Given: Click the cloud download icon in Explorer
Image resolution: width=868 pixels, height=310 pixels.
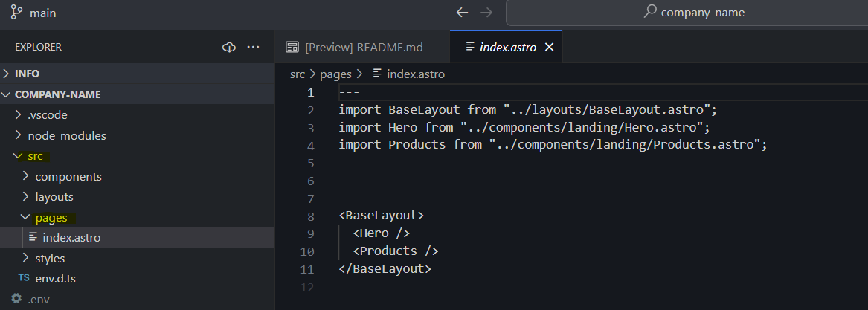Looking at the screenshot, I should (229, 47).
